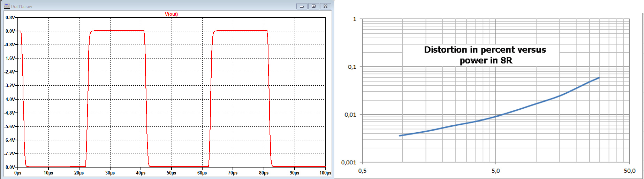The image size is (644, 179).
Task: Click the 10µs time axis label
Action: 48,173
